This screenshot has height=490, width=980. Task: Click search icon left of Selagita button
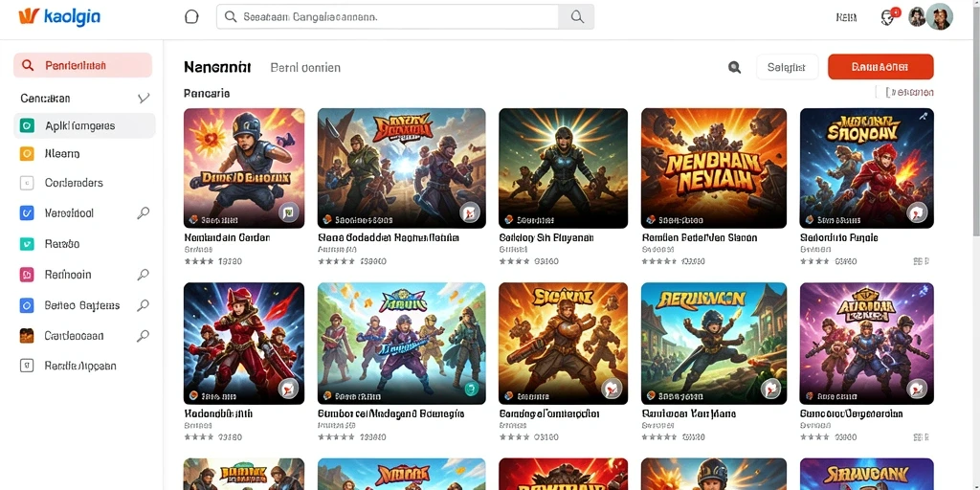pos(734,67)
